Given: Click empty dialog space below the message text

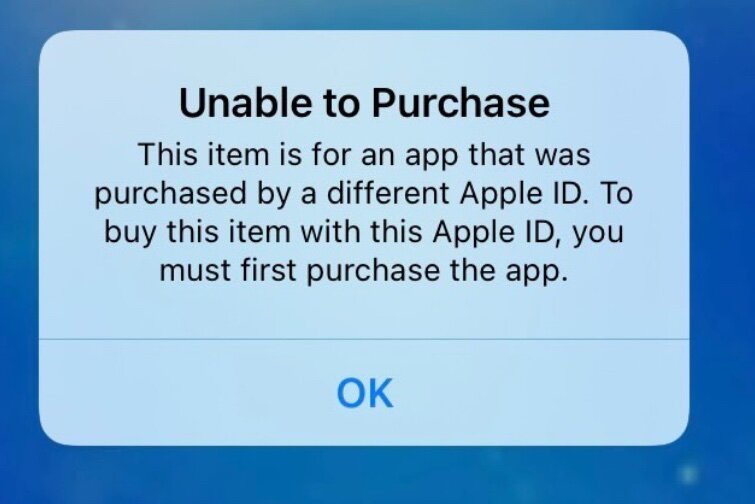Looking at the screenshot, I should pos(364,313).
